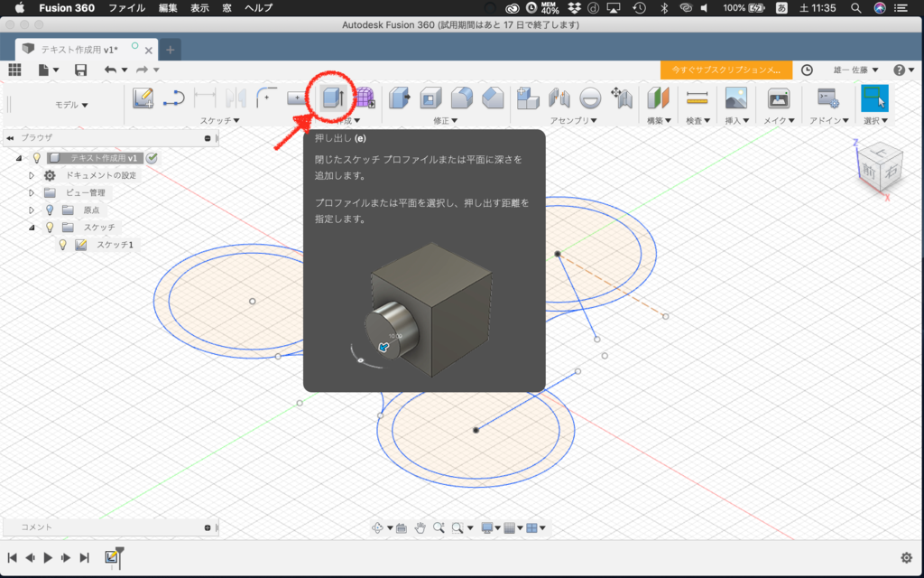Select the Shell tool icon
Screen dimensions: 924x578
click(x=430, y=98)
